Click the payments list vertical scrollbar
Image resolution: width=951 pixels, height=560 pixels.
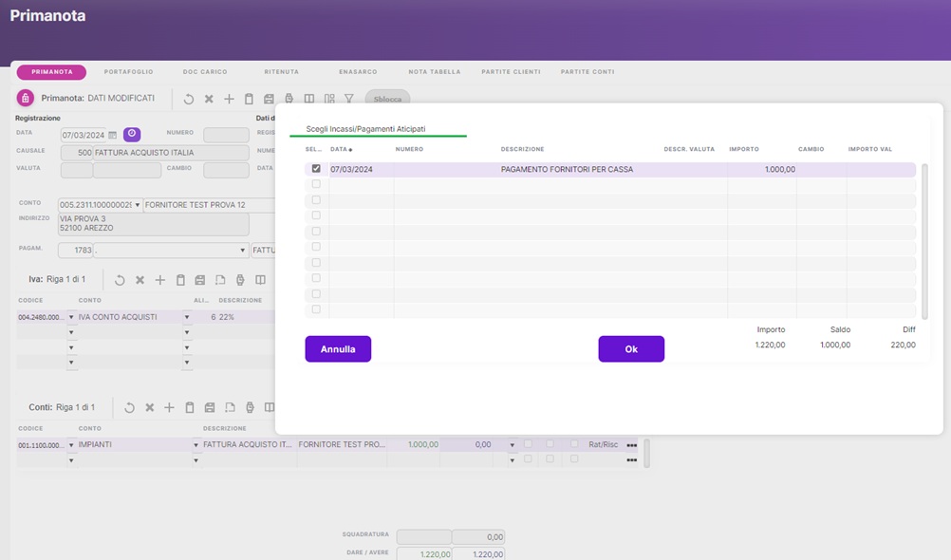[925, 241]
